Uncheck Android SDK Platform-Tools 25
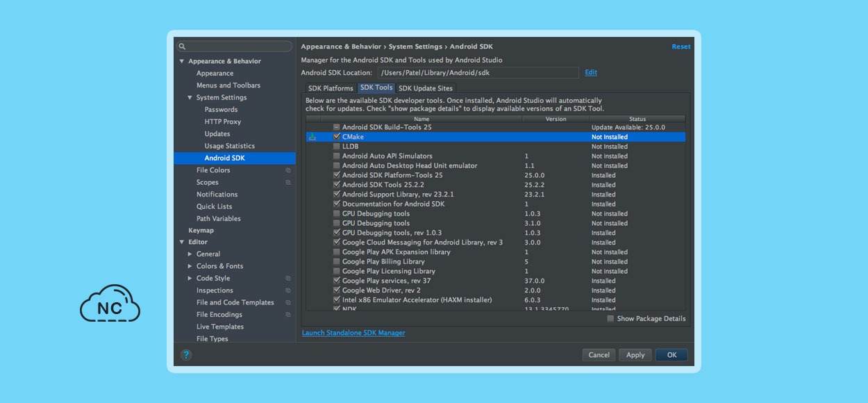This screenshot has width=868, height=403. pyautogui.click(x=337, y=175)
